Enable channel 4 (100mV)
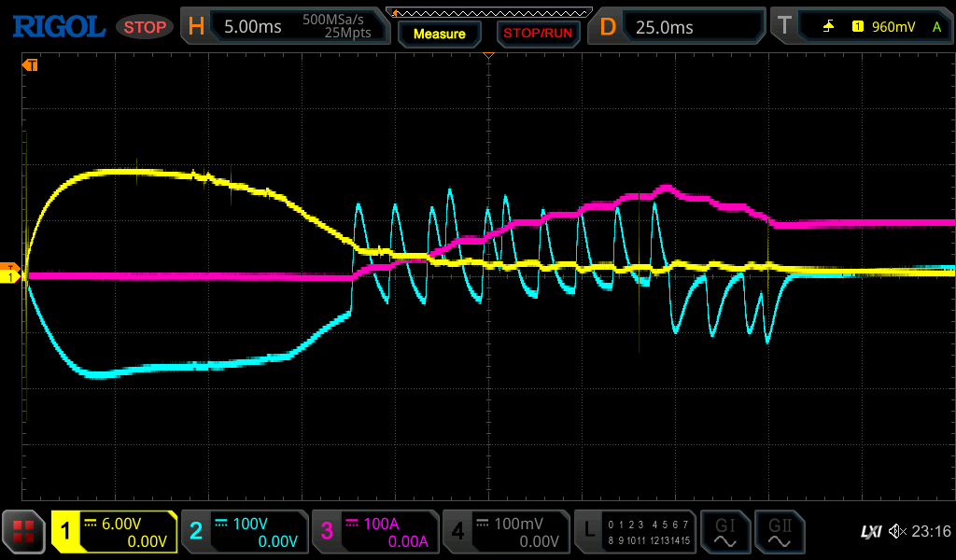Viewport: 956px width, 560px height. tap(505, 532)
